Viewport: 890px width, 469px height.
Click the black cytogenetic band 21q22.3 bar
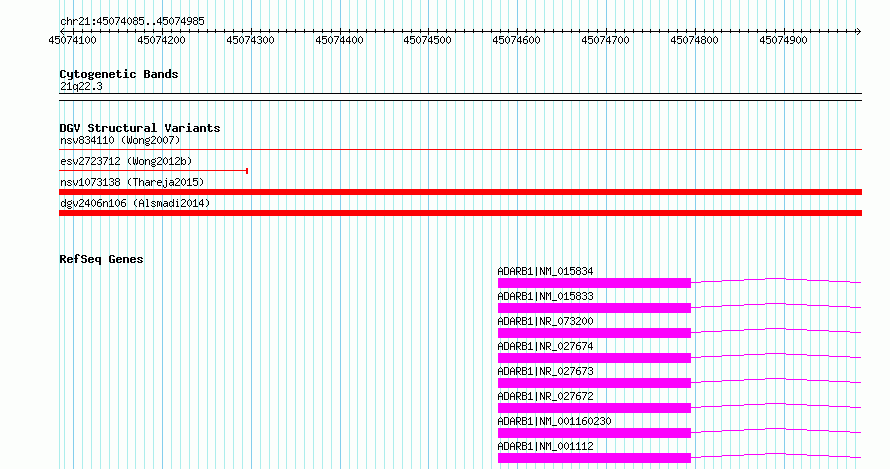pyautogui.click(x=460, y=97)
